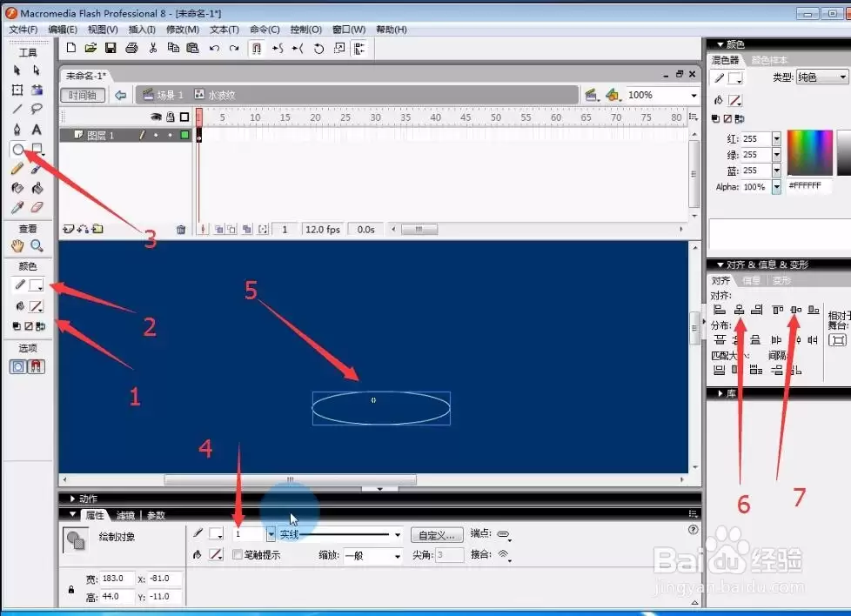Open the 类型 fill type dropdown
Image resolution: width=851 pixels, height=616 pixels.
[x=821, y=77]
